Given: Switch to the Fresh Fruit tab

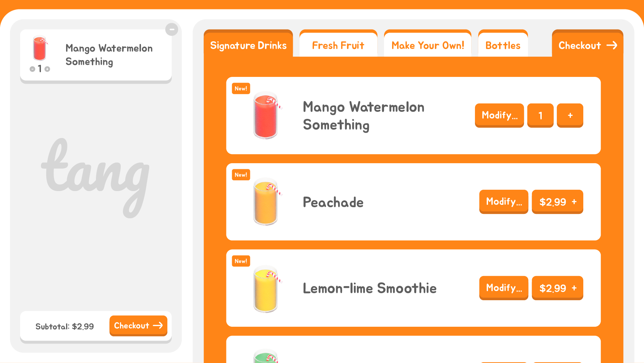Looking at the screenshot, I should (338, 45).
